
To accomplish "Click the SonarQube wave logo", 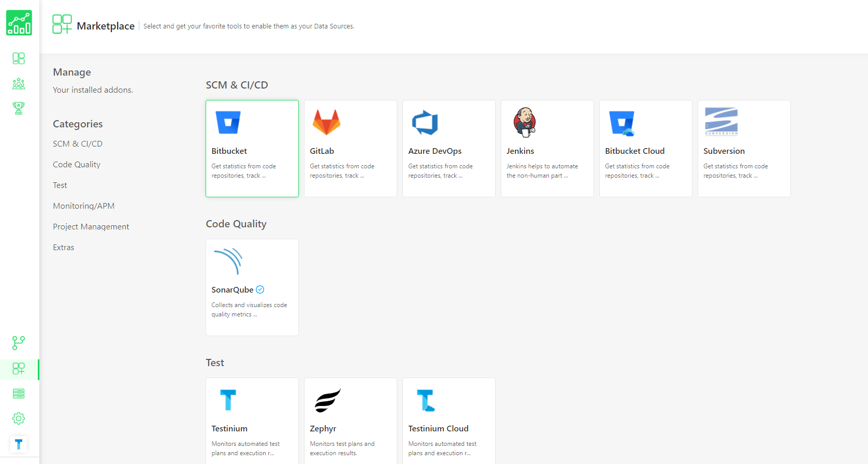I will click(228, 261).
